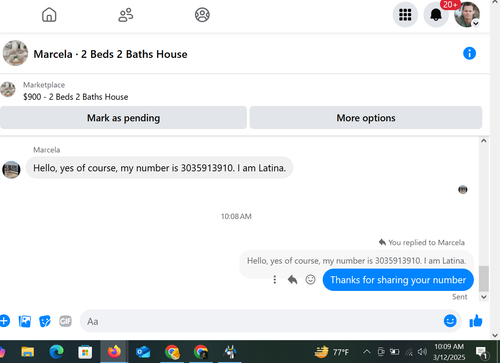Show hidden system tray icons

367,352
